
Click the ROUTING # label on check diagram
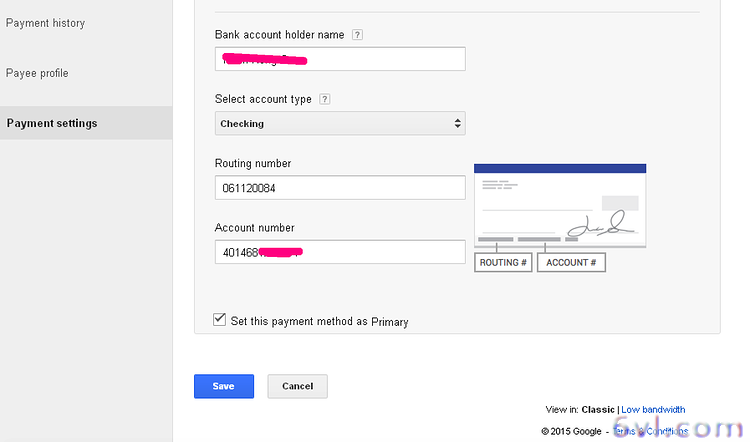point(503,262)
